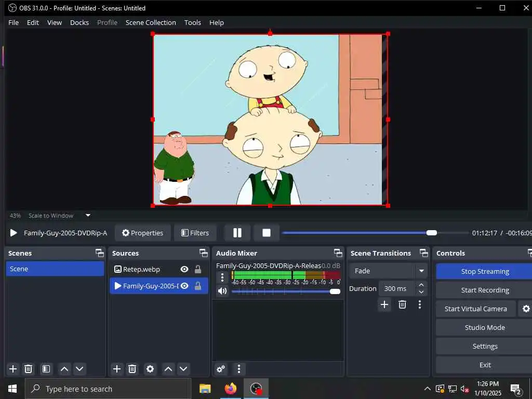532x399 pixels.
Task: Pop out the Scenes dock
Action: pyautogui.click(x=99, y=253)
